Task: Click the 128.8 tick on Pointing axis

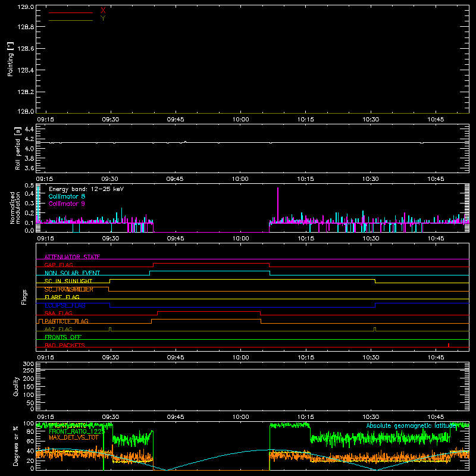Action: (26, 27)
